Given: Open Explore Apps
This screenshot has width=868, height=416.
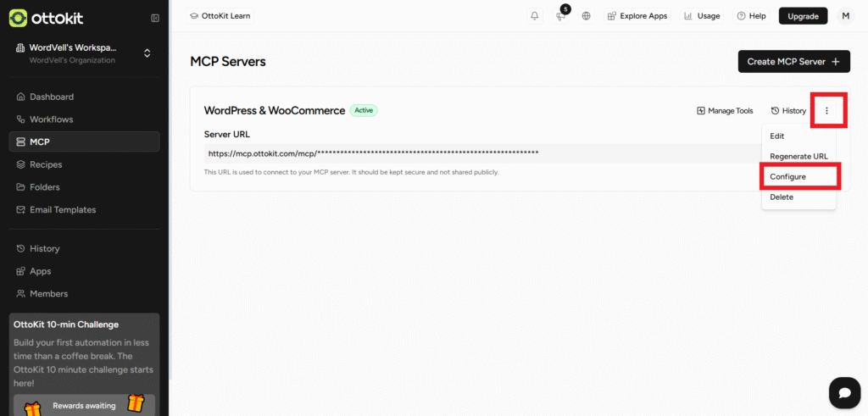Looking at the screenshot, I should click(637, 16).
